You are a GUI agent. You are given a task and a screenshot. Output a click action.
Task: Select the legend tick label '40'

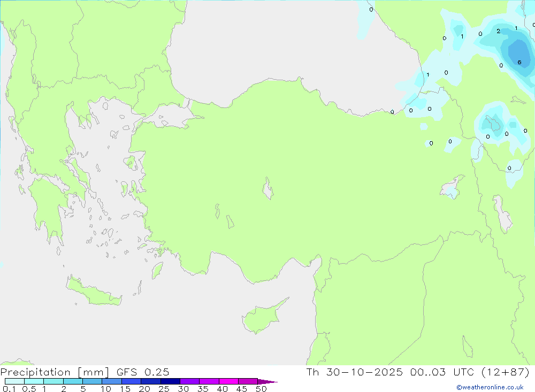[x=222, y=389]
